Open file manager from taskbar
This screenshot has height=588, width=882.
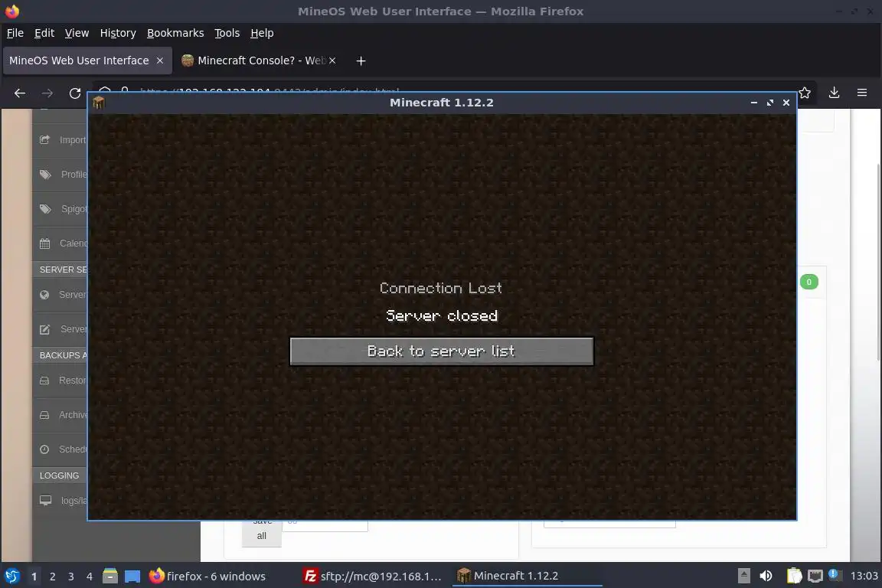110,576
